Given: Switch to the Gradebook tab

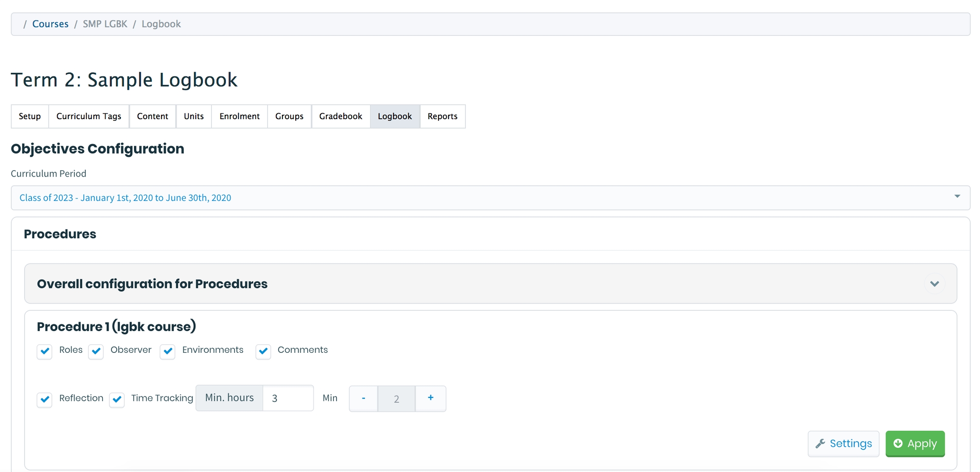Looking at the screenshot, I should 340,116.
